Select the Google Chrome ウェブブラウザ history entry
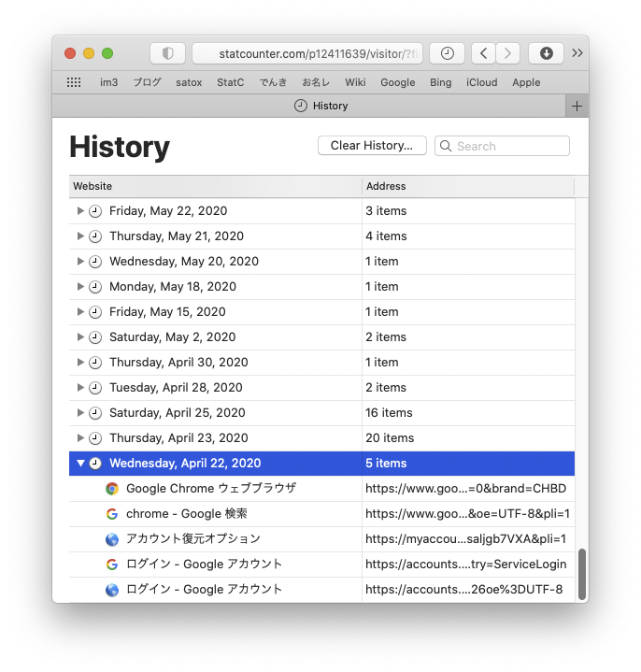This screenshot has height=672, width=641. (211, 489)
